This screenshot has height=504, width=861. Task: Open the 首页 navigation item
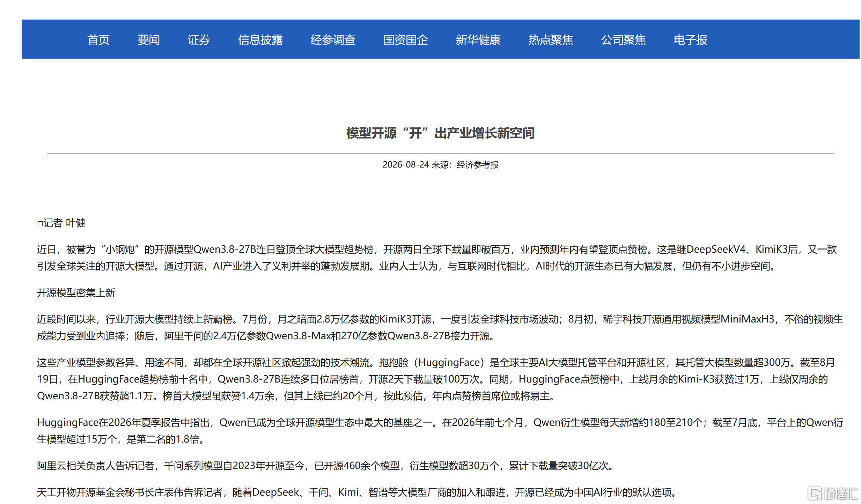(x=98, y=40)
